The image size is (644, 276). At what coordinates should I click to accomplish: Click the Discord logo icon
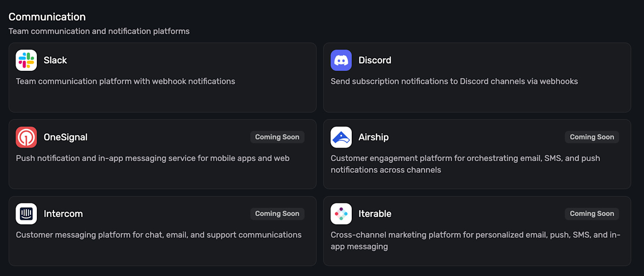coord(341,60)
